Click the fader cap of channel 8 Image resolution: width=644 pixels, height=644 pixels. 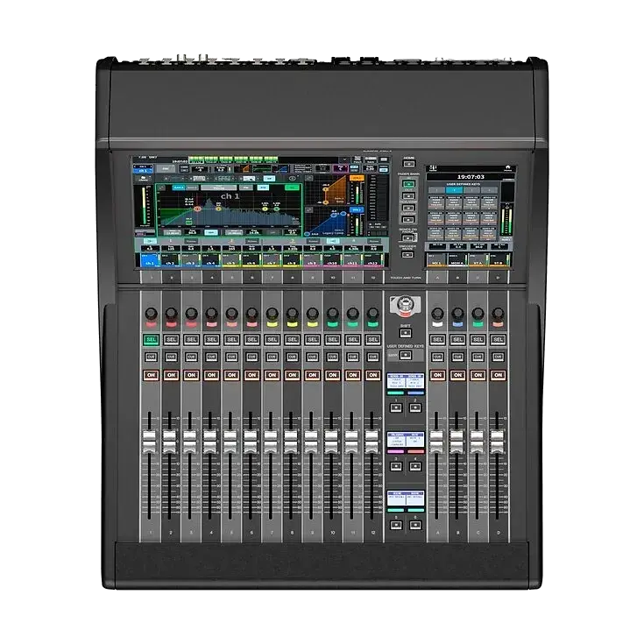click(x=290, y=442)
